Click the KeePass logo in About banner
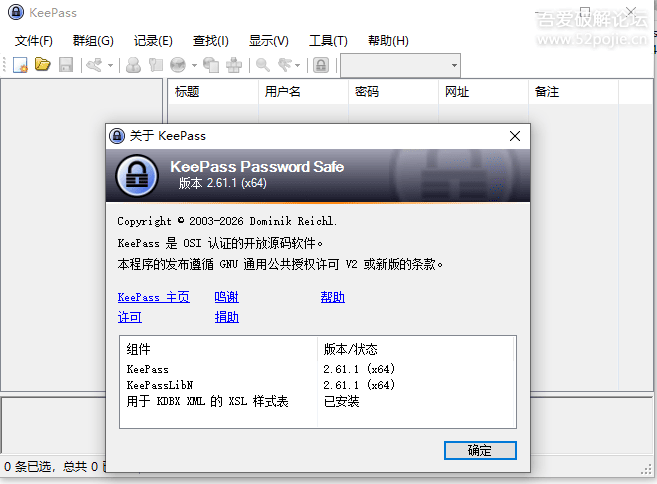The height and width of the screenshot is (484, 657). coord(137,176)
